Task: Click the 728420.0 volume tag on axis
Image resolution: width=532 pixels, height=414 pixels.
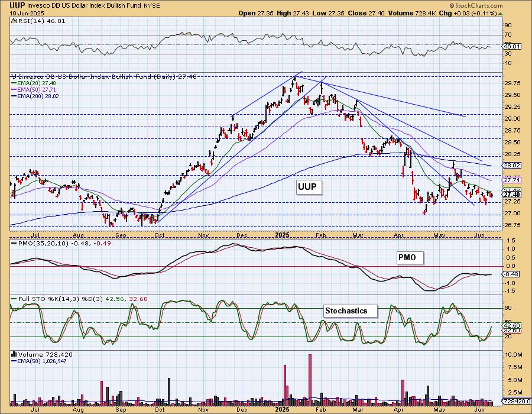Action: [517, 402]
